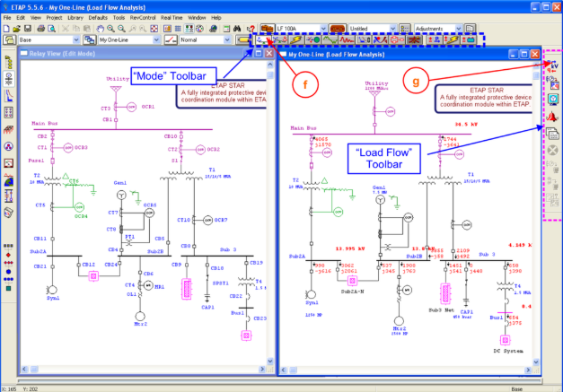This screenshot has width=563, height=392.
Task: Click the Zoom Out magnifier
Action: click(x=122, y=29)
